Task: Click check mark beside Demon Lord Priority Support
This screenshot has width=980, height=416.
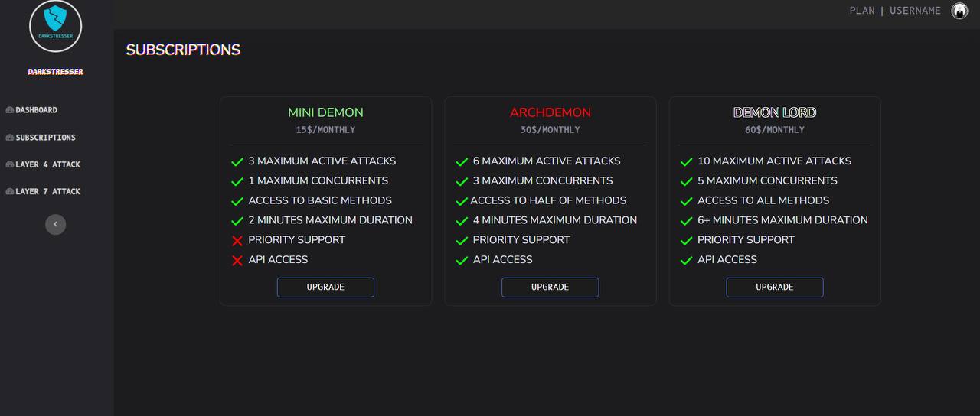Action: coord(687,241)
